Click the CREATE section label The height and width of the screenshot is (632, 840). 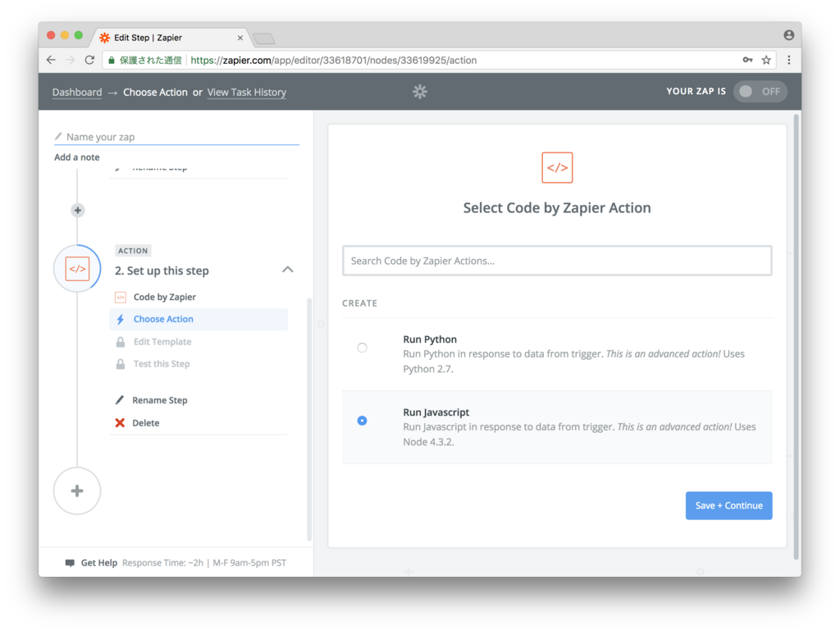(359, 303)
